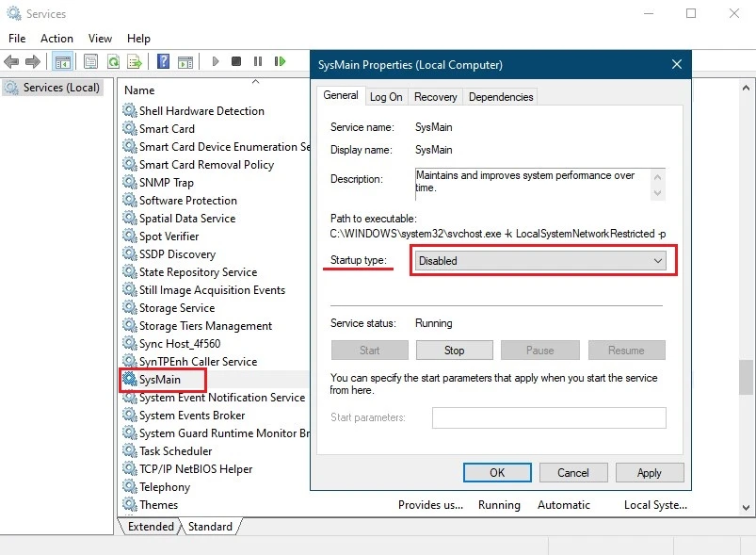
Task: Click the gear icon next to Smart Card
Action: click(x=129, y=128)
